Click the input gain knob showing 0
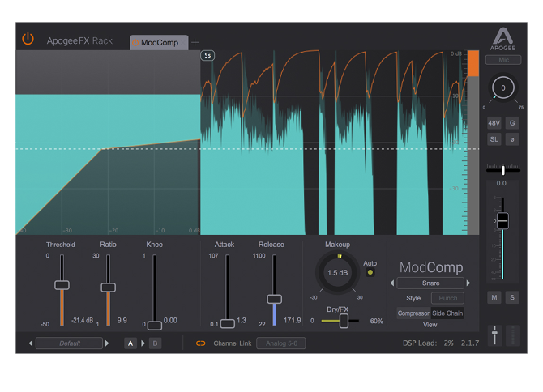Viewport: 543px width, 392px height. click(502, 88)
